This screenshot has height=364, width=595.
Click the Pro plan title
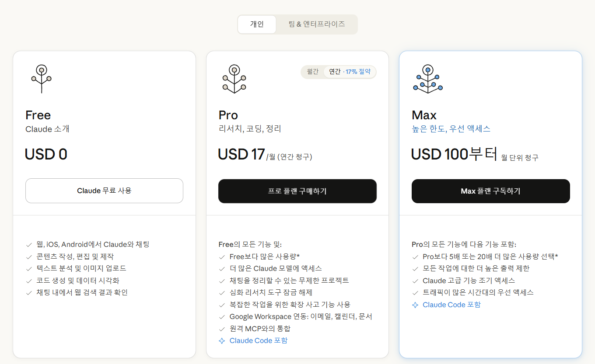[228, 115]
